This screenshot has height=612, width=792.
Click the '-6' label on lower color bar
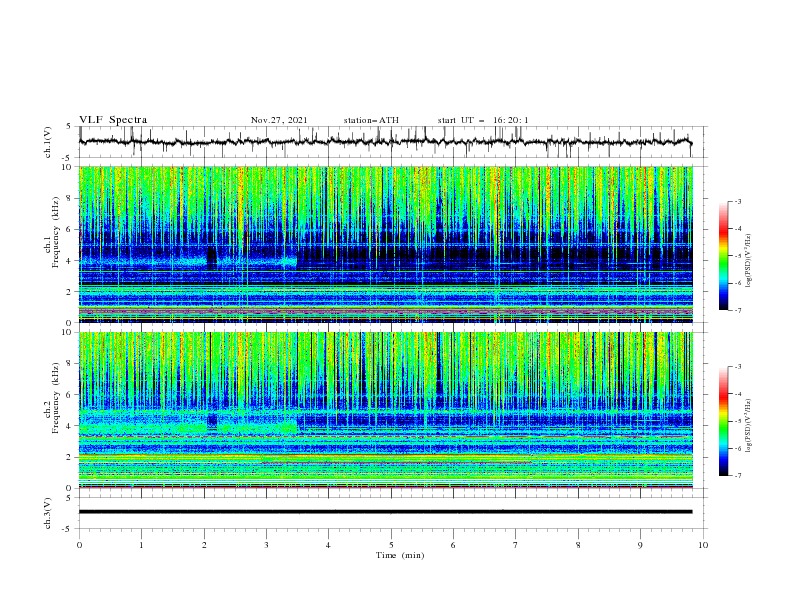click(x=737, y=448)
